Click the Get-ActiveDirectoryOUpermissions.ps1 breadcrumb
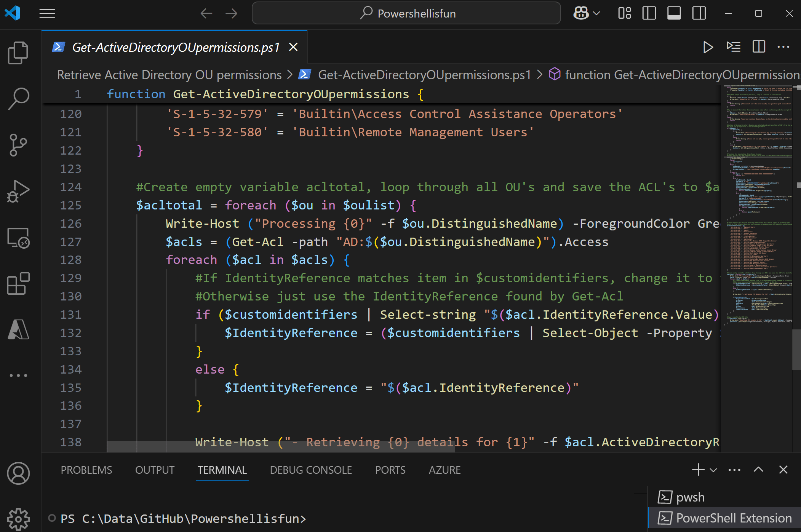801x532 pixels. [x=424, y=75]
